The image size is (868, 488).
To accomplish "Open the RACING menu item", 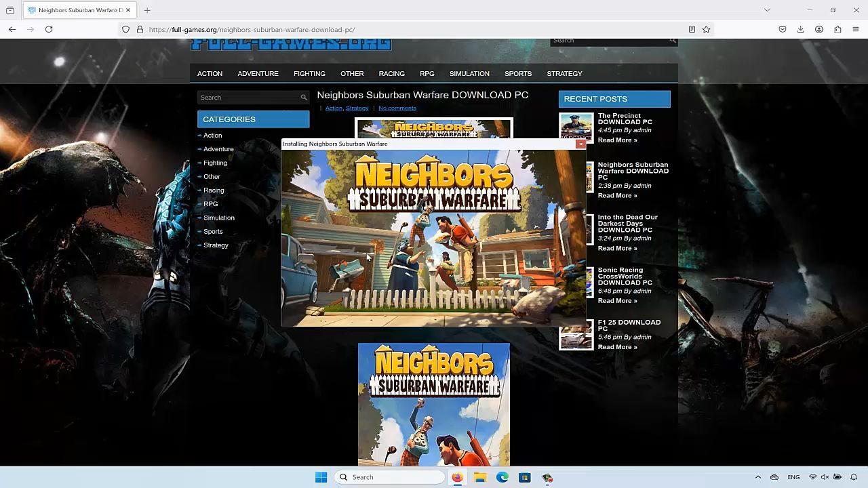I will [x=391, y=73].
